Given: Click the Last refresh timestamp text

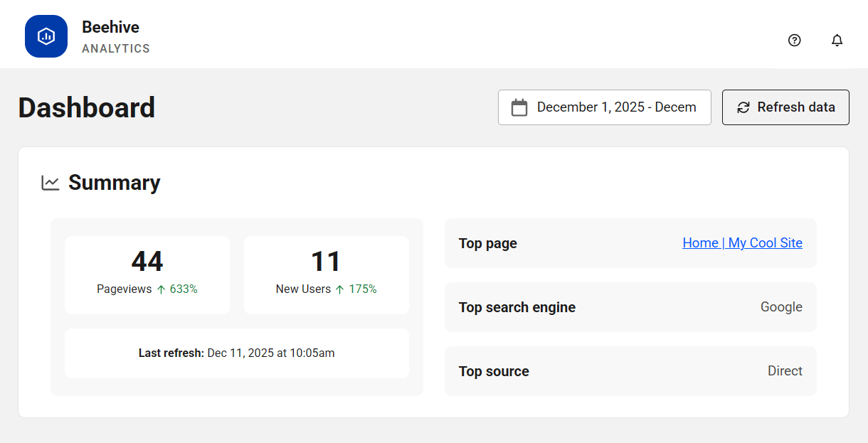Looking at the screenshot, I should (x=237, y=353).
